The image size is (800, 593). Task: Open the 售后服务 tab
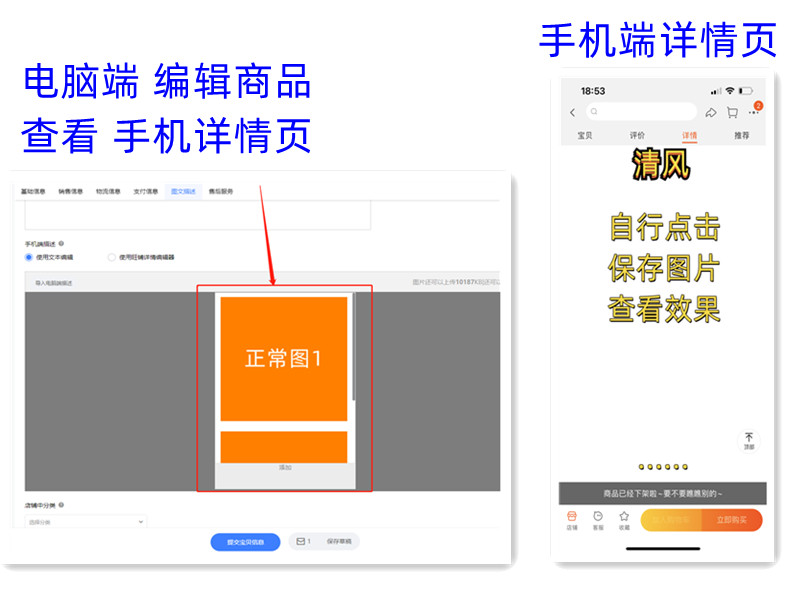[x=220, y=191]
